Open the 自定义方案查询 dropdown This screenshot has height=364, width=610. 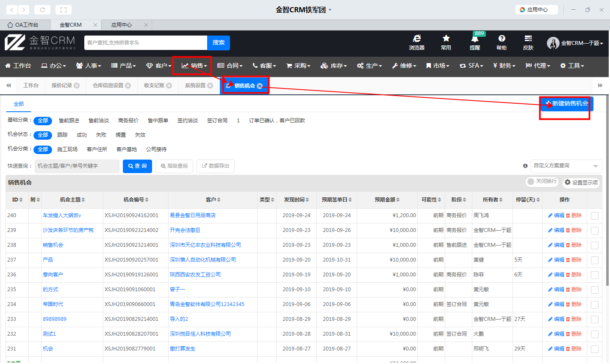click(x=566, y=166)
